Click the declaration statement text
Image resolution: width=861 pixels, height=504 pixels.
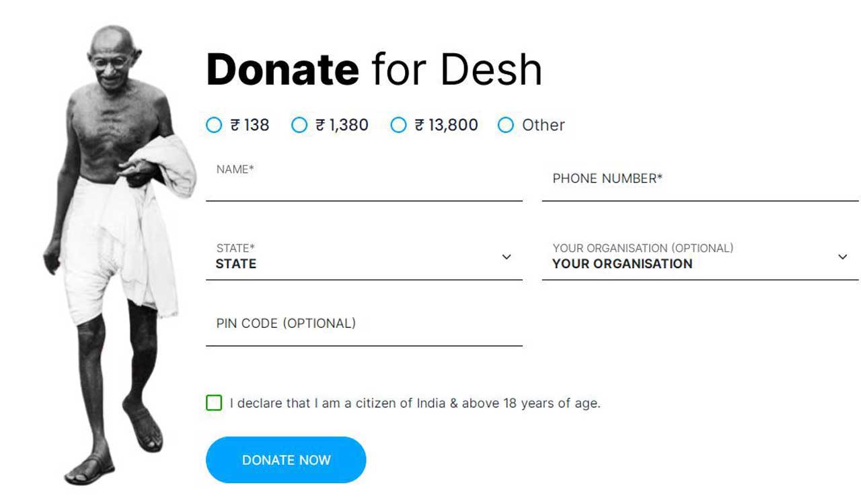(414, 403)
